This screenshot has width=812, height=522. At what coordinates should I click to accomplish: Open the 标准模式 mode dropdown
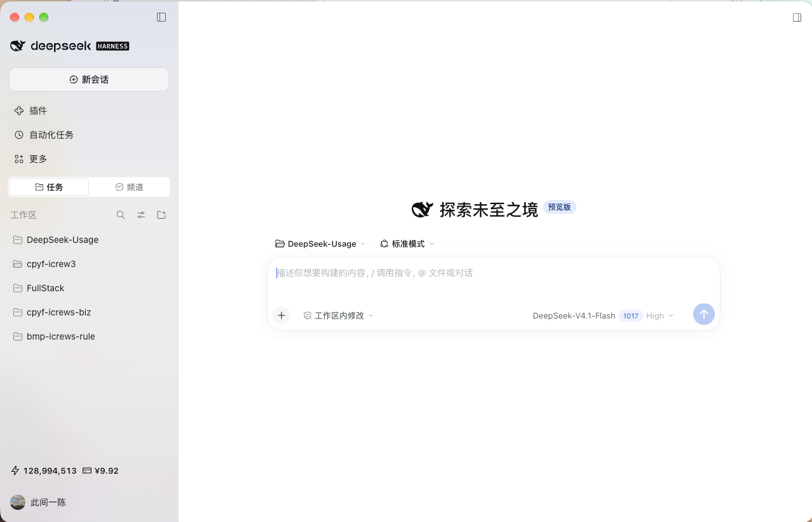pos(407,244)
